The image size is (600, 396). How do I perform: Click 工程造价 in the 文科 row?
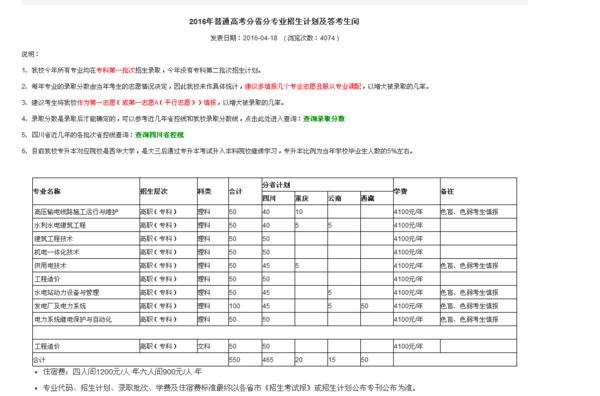click(47, 346)
